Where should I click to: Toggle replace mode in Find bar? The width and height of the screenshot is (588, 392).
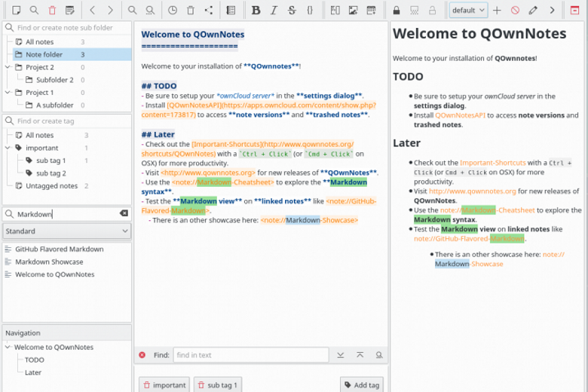click(x=379, y=355)
